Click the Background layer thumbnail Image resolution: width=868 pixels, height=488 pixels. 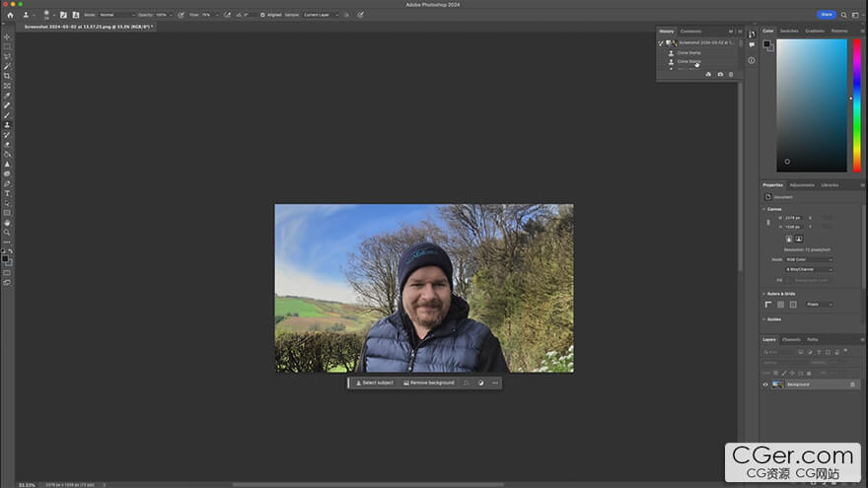778,384
